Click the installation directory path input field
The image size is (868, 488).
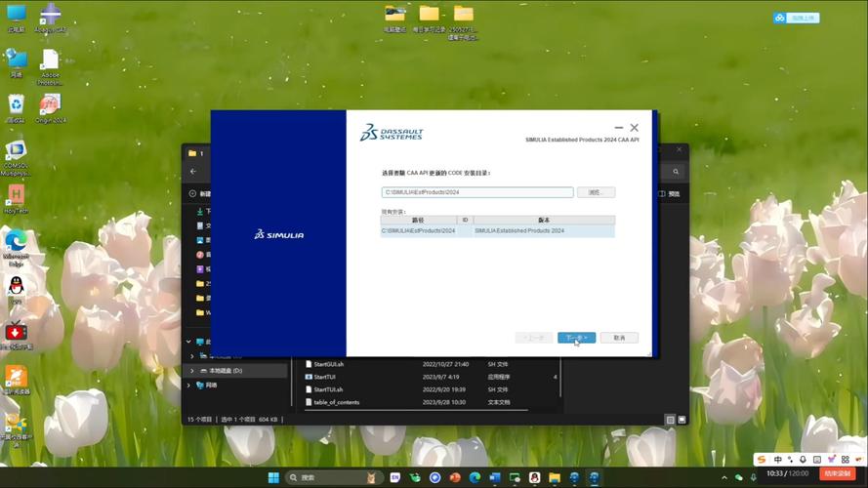tap(476, 193)
